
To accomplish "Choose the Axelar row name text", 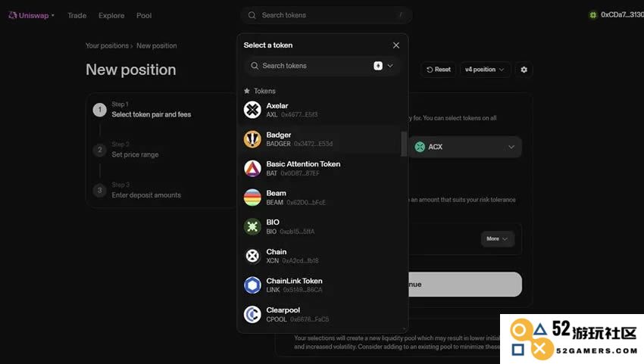I will tap(277, 105).
